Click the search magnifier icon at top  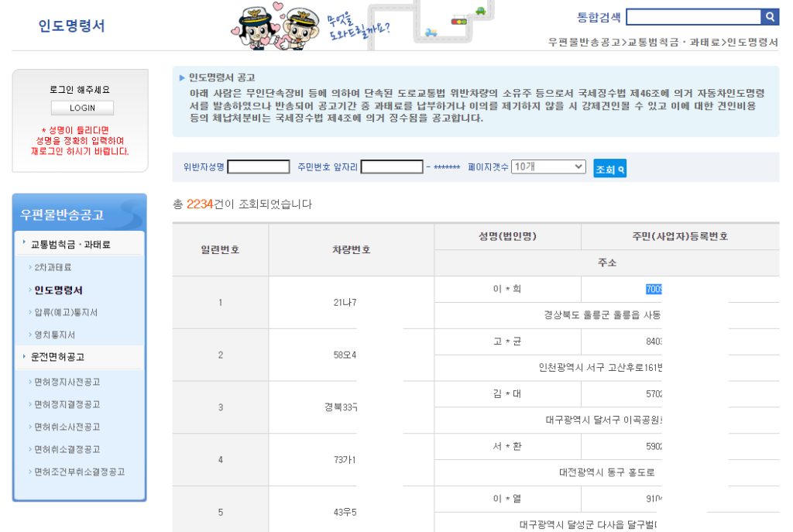771,17
